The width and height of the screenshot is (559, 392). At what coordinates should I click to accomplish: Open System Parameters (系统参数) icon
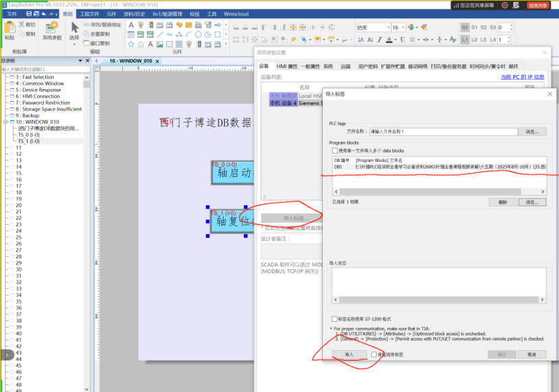coord(52,28)
